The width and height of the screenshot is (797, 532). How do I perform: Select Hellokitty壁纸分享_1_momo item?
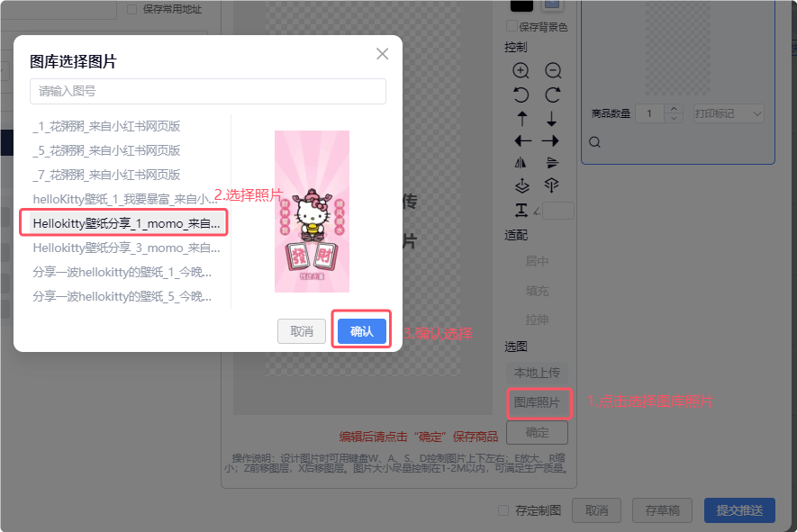[x=125, y=223]
